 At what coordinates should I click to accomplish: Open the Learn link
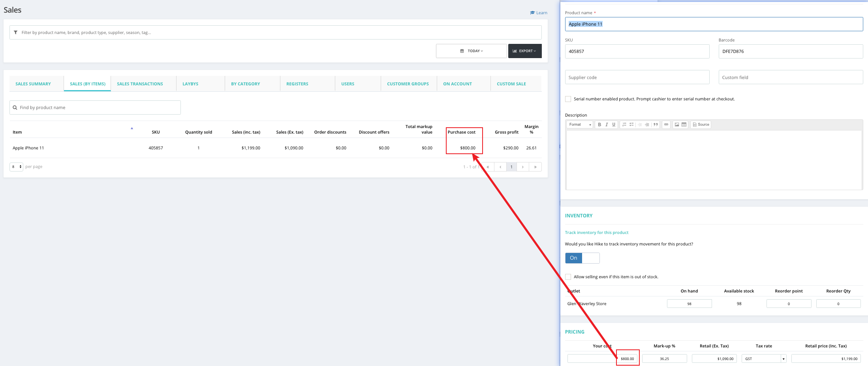pos(539,13)
